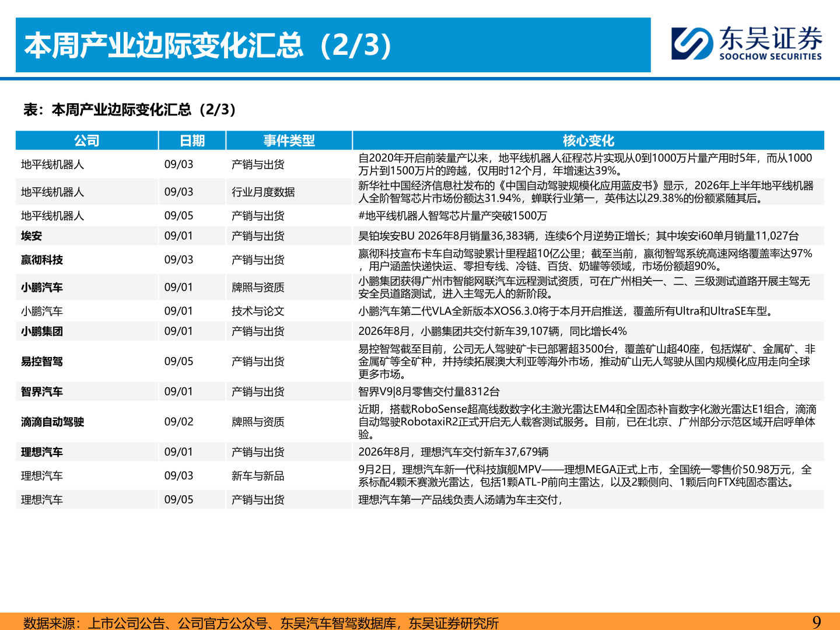Select the table caption starting with 表：

point(129,110)
